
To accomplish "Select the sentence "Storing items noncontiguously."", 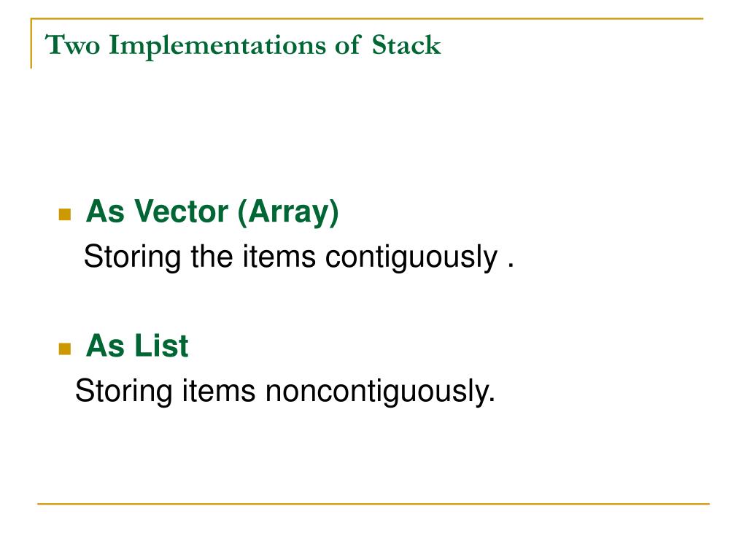I will tap(285, 392).
